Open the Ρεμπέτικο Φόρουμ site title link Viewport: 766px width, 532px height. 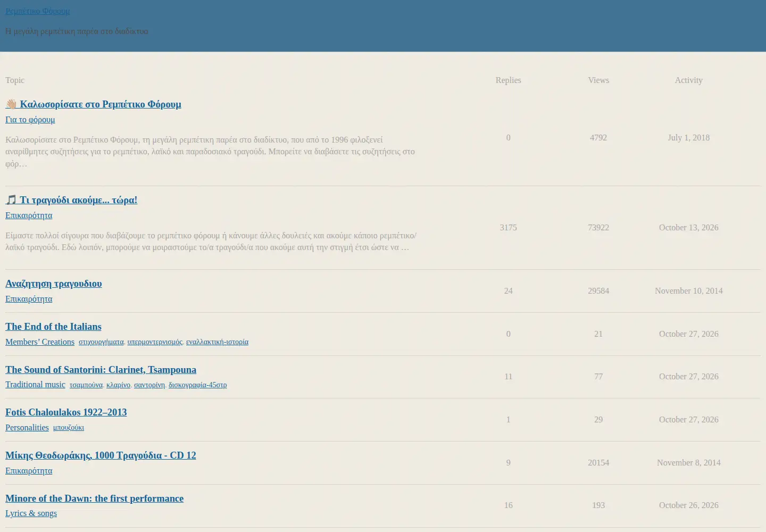click(37, 11)
